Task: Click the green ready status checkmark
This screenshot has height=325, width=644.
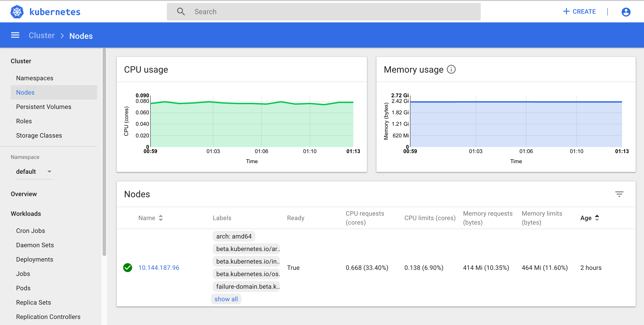Action: [x=127, y=267]
